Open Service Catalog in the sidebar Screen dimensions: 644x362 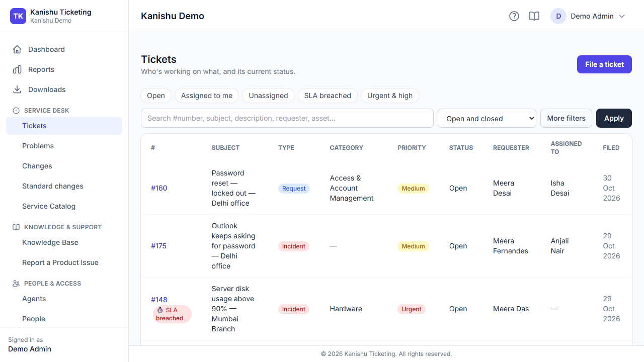[x=64, y=206]
